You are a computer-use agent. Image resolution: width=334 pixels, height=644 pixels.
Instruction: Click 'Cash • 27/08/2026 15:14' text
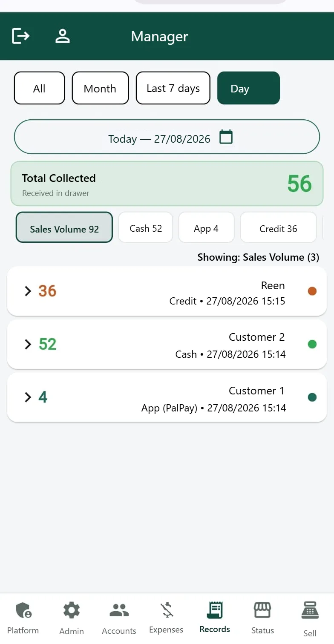click(230, 354)
